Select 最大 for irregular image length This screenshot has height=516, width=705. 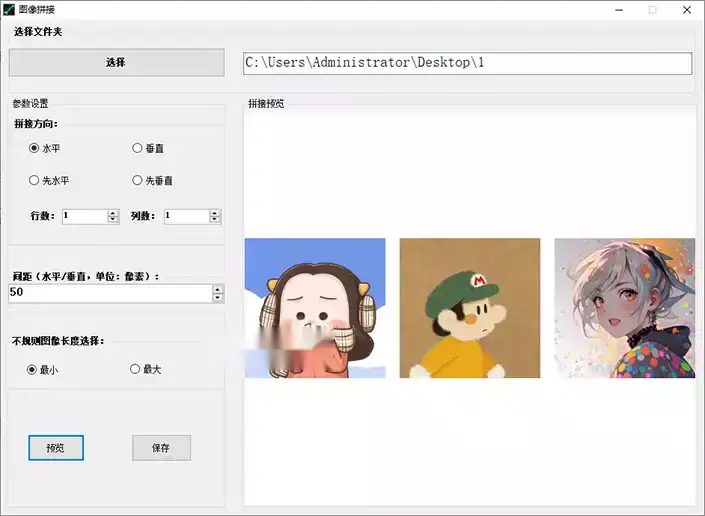[135, 369]
